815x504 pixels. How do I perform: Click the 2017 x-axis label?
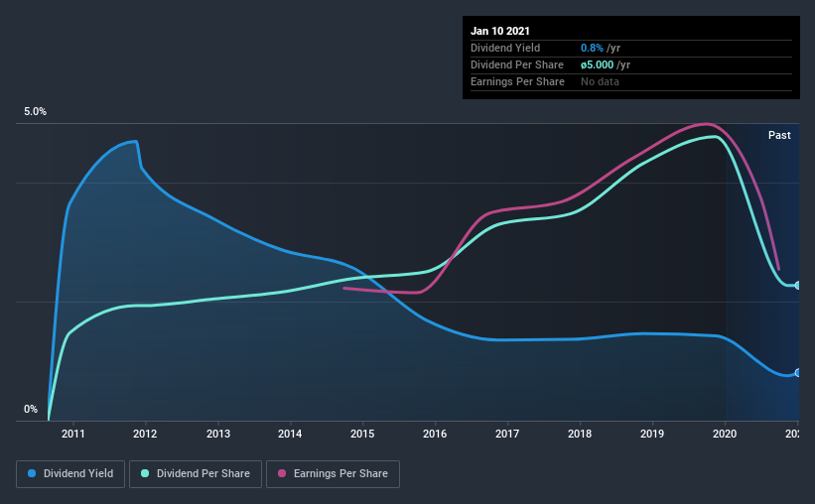point(507,434)
